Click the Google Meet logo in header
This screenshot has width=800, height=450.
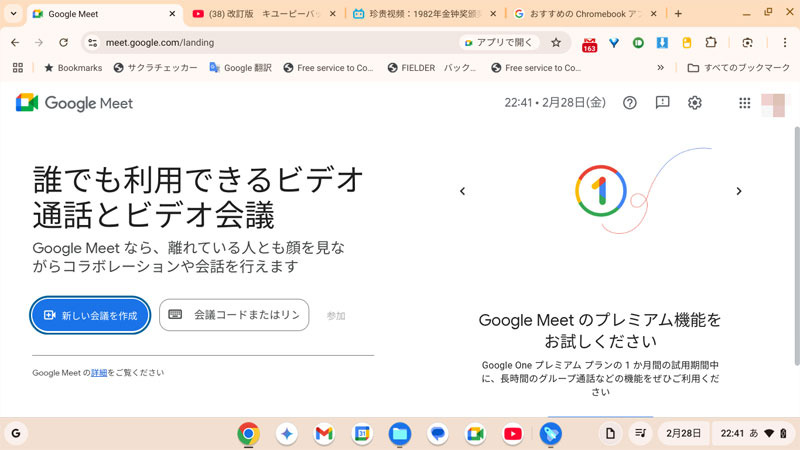coord(75,103)
